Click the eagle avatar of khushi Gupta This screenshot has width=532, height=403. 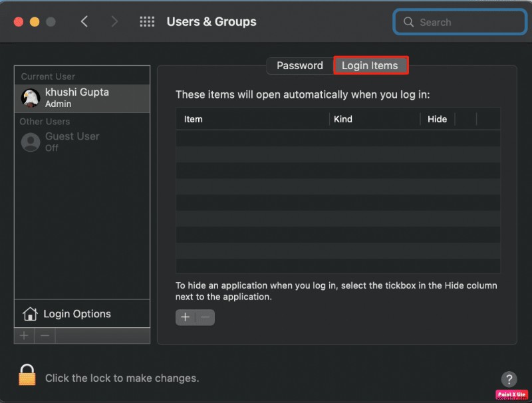pyautogui.click(x=31, y=98)
